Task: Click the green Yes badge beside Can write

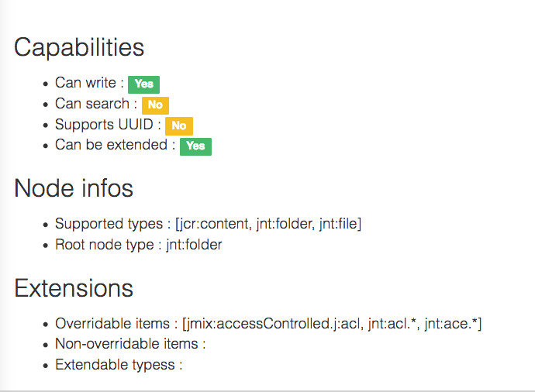Action: (x=143, y=84)
